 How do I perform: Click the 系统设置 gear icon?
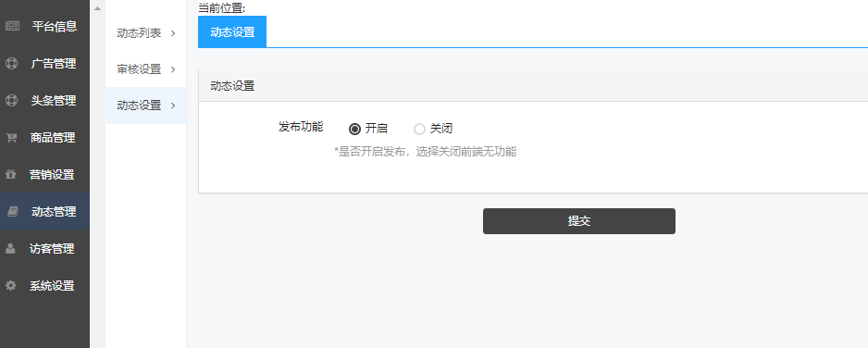[10, 285]
